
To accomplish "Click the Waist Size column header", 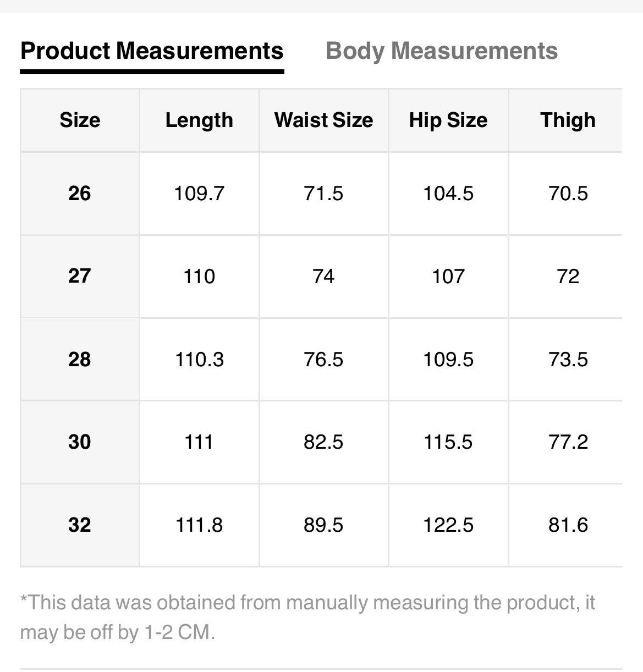I will click(x=323, y=120).
